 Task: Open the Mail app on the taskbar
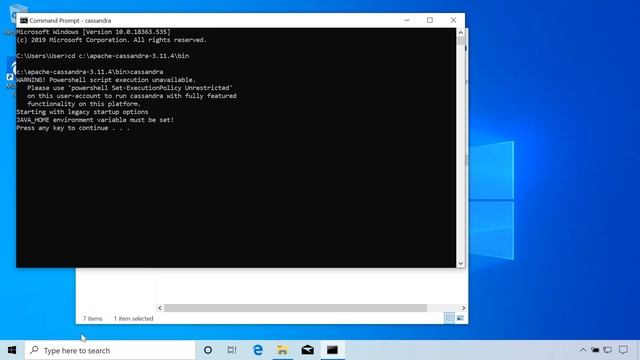click(x=307, y=350)
